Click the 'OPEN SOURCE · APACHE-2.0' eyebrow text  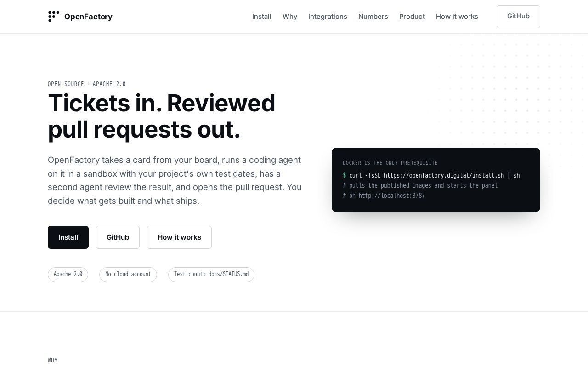coord(87,84)
